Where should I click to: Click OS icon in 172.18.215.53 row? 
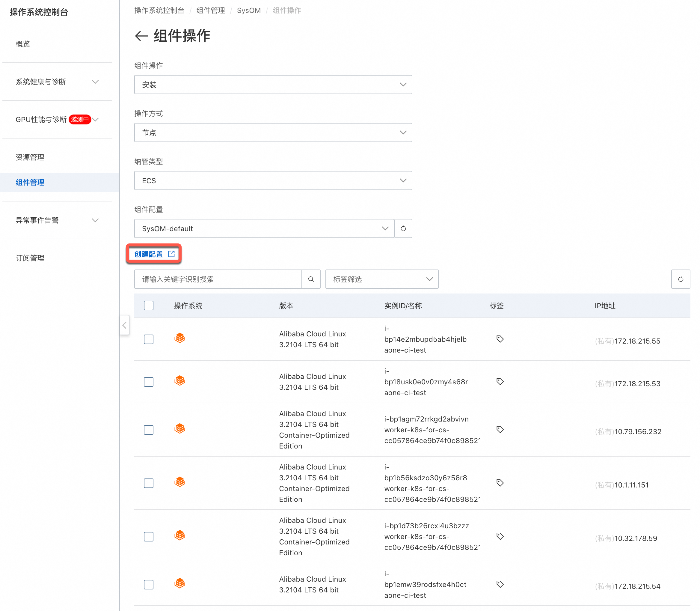(179, 380)
